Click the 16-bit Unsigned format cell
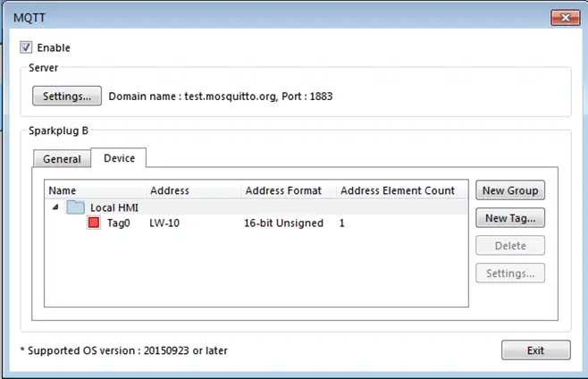The height and width of the screenshot is (379, 588). click(283, 223)
